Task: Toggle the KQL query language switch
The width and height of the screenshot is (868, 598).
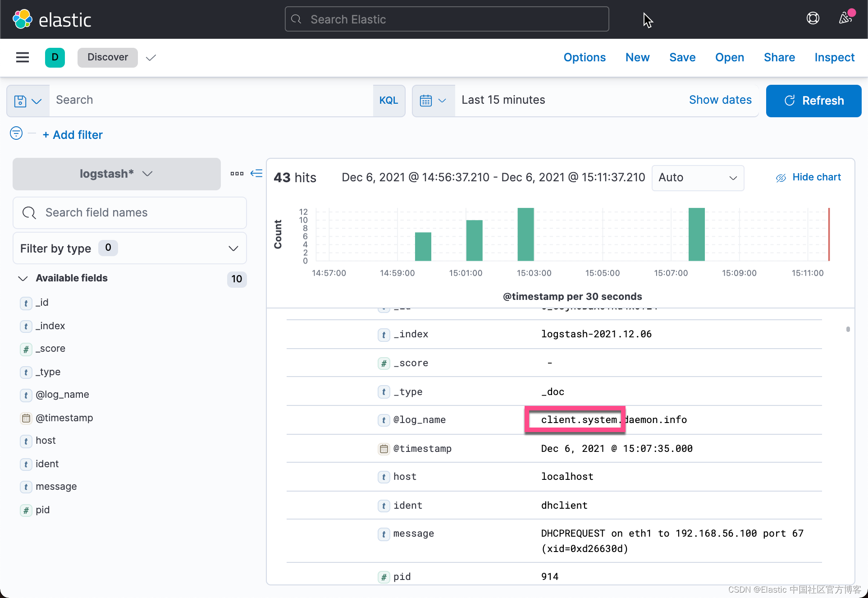Action: (388, 101)
